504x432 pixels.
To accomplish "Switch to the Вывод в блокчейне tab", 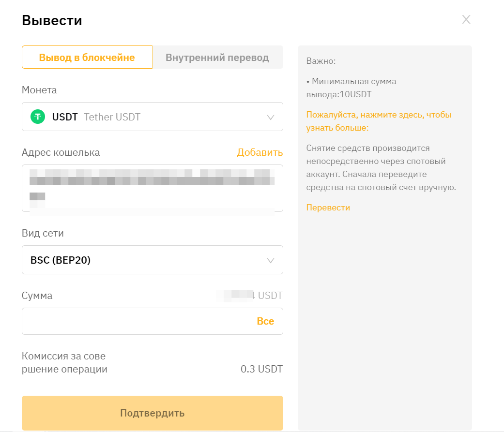I will pyautogui.click(x=87, y=58).
